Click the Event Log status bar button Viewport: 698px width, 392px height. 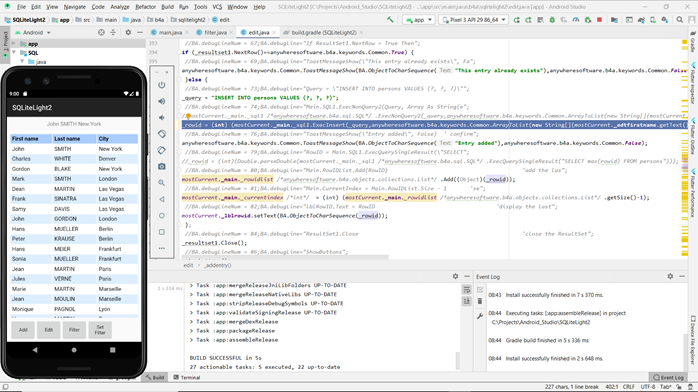click(x=669, y=377)
